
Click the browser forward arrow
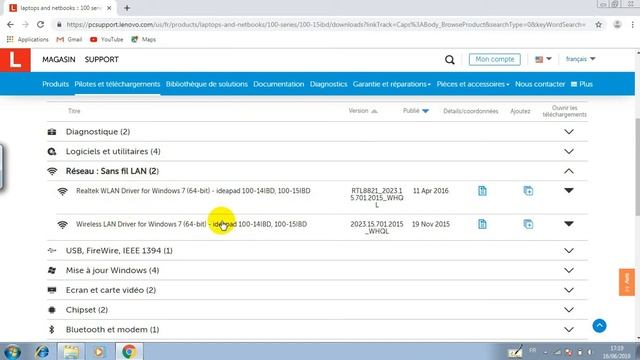click(25, 24)
